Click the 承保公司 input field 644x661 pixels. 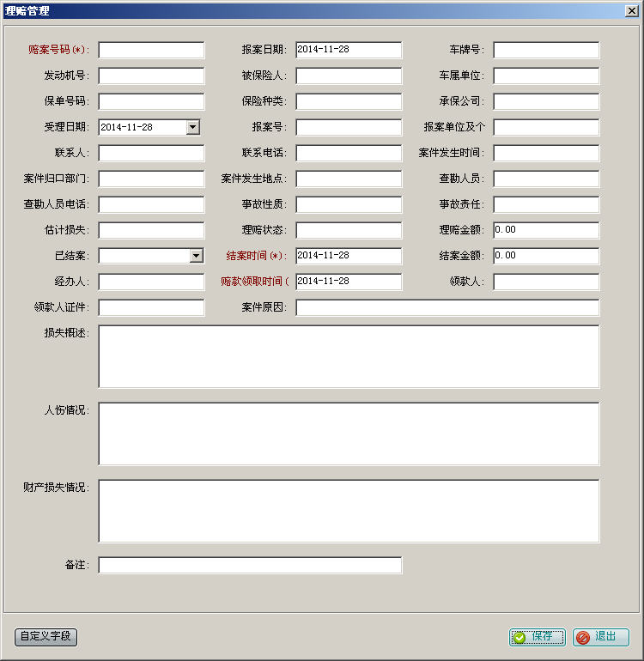[546, 101]
